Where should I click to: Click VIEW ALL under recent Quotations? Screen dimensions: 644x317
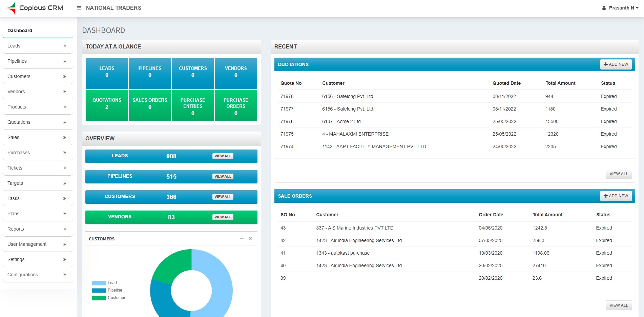(619, 174)
